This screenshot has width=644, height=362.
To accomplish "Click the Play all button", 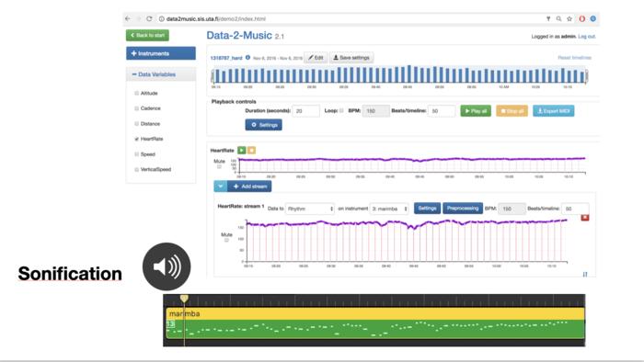I will pyautogui.click(x=476, y=111).
